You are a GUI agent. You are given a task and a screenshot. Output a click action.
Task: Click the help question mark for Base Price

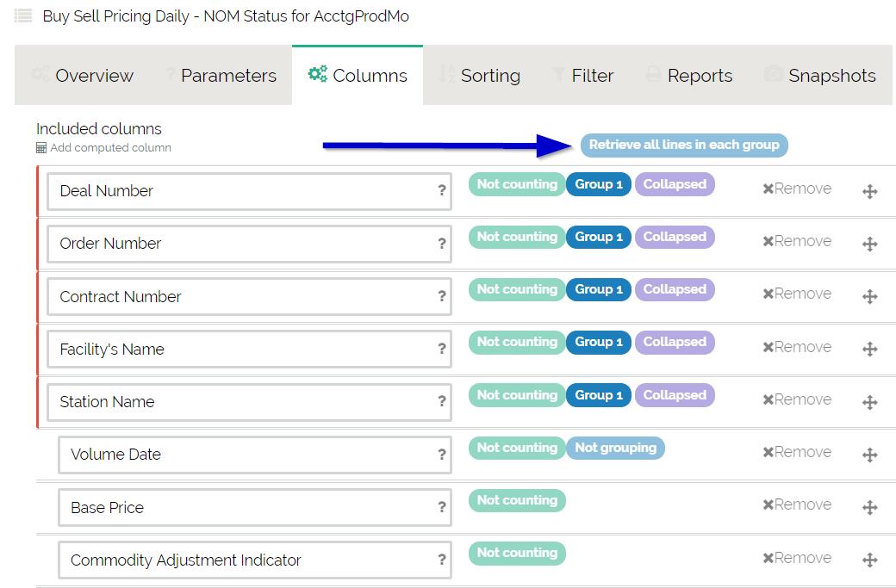pos(442,507)
